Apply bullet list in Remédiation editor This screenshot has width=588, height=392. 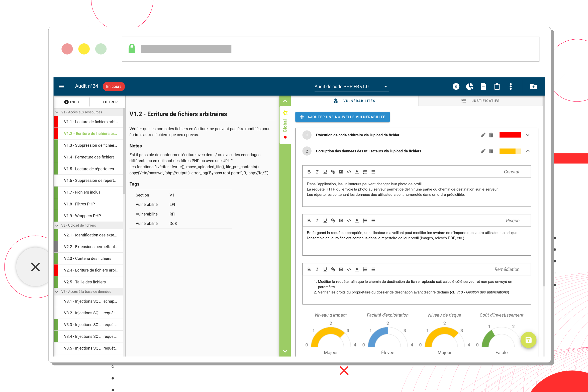pos(373,269)
